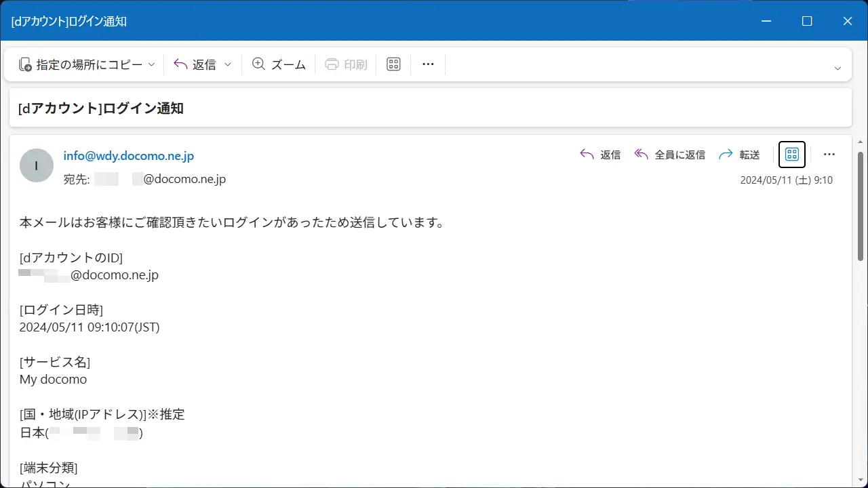Click the date 2024/05/11 (土) 9:10

[786, 180]
